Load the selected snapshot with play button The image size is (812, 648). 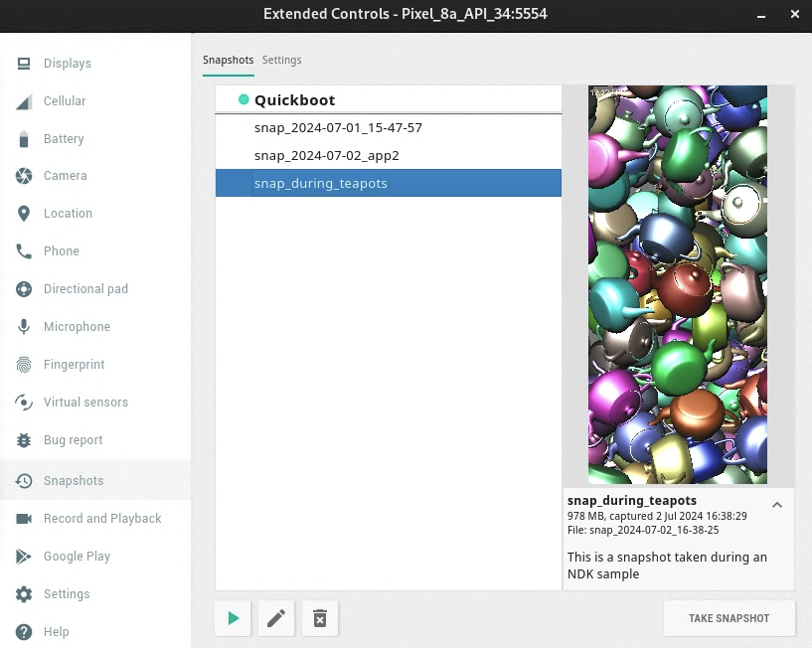tap(234, 618)
